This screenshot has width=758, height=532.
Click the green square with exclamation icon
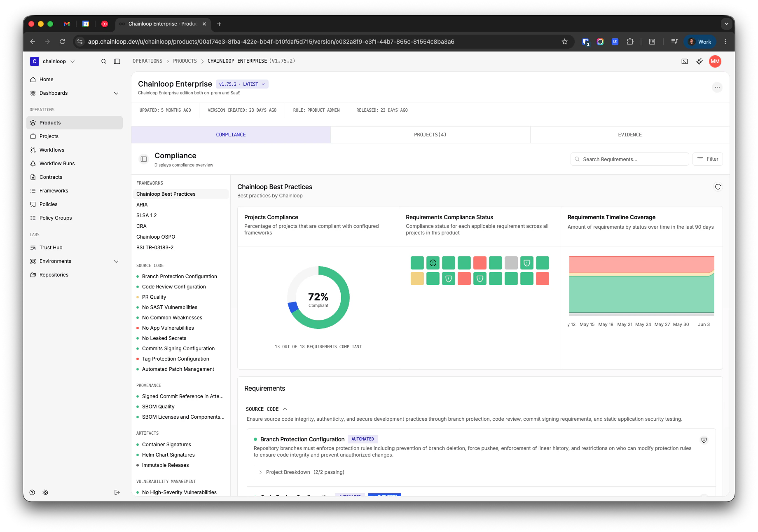click(x=433, y=263)
